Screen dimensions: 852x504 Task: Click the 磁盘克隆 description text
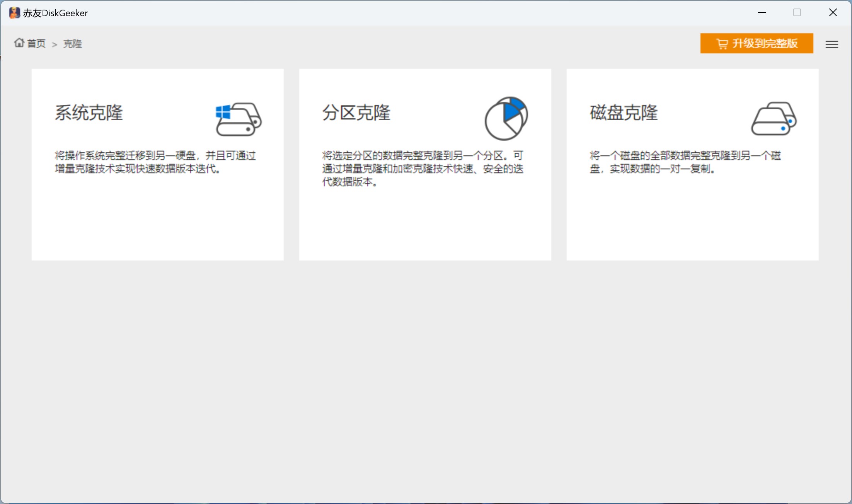pyautogui.click(x=685, y=162)
